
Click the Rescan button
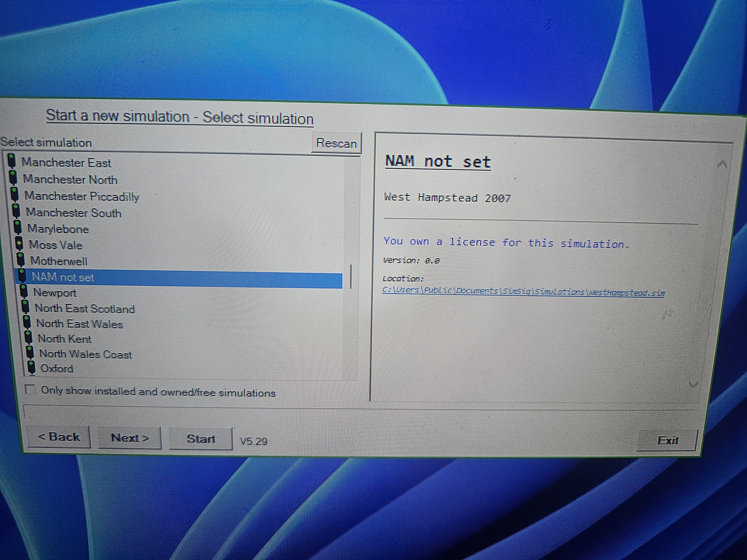336,144
